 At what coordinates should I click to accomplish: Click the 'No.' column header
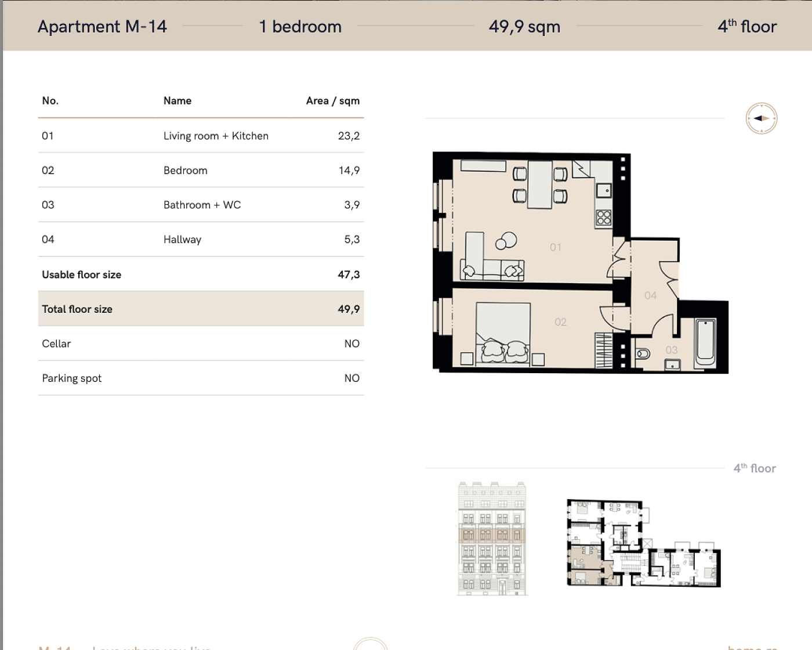point(50,100)
